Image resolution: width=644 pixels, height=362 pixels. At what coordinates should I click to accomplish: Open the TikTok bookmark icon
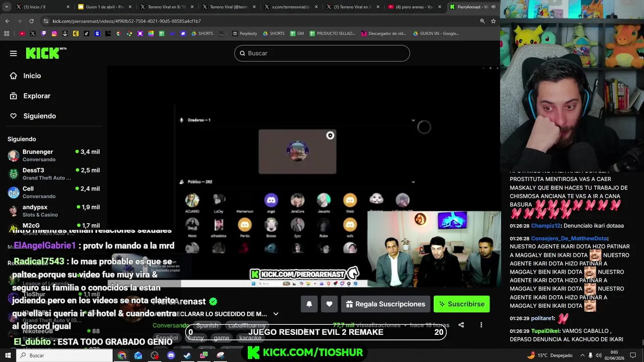pyautogui.click(x=87, y=34)
